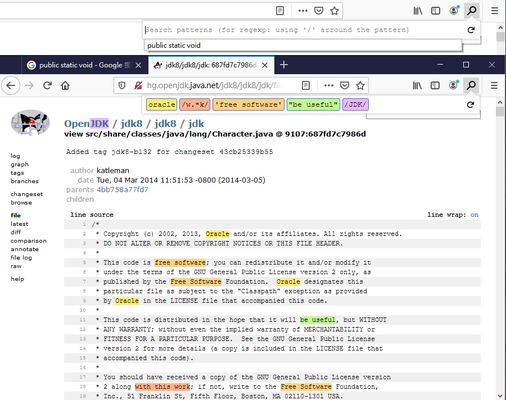Viewport: 506px width, 400px height.
Task: Open hamburger menu in the upper cropped toolbar
Action: pyautogui.click(x=495, y=11)
